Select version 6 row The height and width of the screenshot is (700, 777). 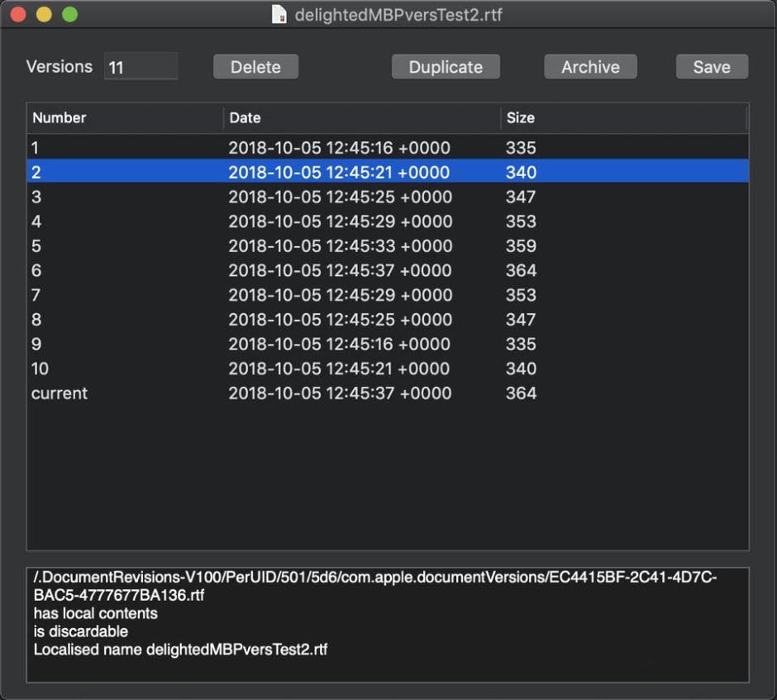387,270
